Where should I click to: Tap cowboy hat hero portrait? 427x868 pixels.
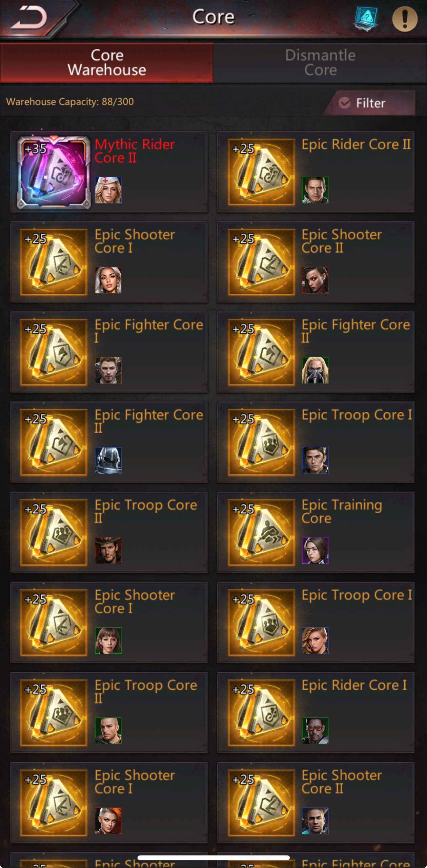[x=108, y=550]
